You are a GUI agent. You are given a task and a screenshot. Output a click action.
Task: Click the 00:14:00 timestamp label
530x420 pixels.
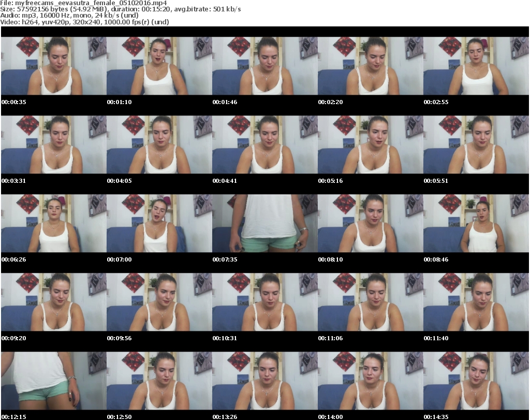coord(330,416)
